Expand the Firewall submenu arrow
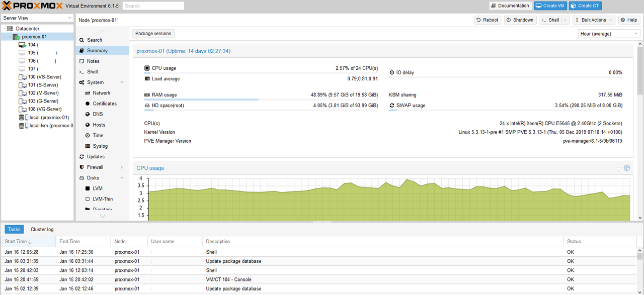Viewport: 644px width, 295px height. coord(122,167)
